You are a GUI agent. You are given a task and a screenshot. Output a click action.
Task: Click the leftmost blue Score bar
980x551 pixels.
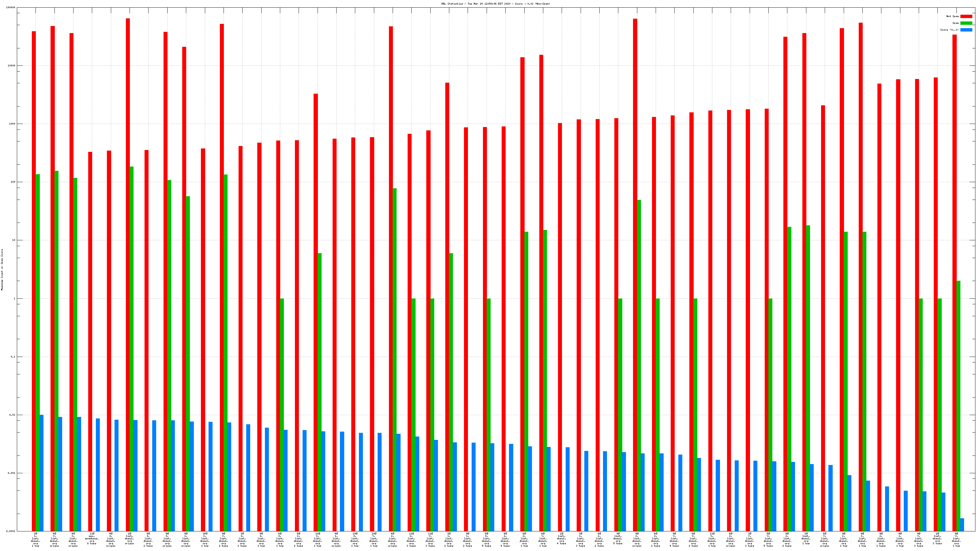[41, 473]
